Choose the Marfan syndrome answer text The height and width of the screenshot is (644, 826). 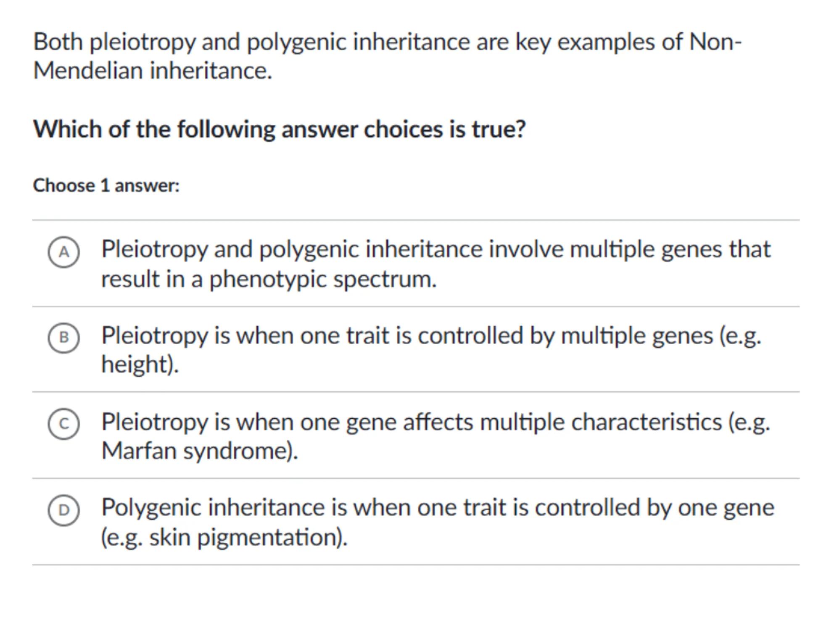coord(435,436)
